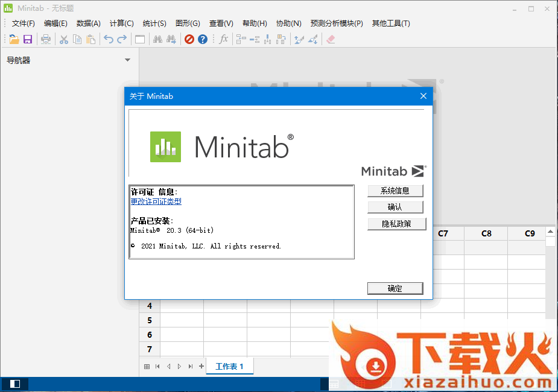Click the Copy icon in toolbar
Screen dimensions: 558x392
click(x=77, y=39)
